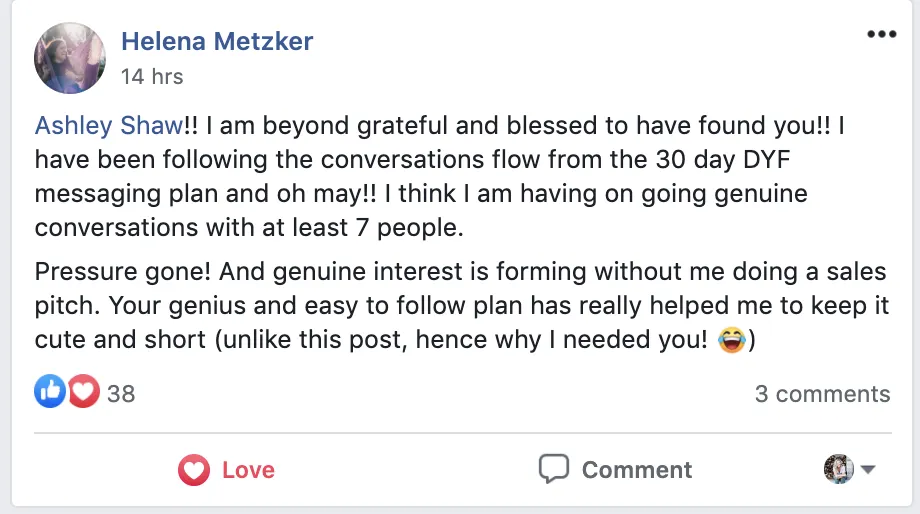Viewport: 920px width, 514px height.
Task: Expand the dropdown arrow next to small avatar
Action: (867, 470)
